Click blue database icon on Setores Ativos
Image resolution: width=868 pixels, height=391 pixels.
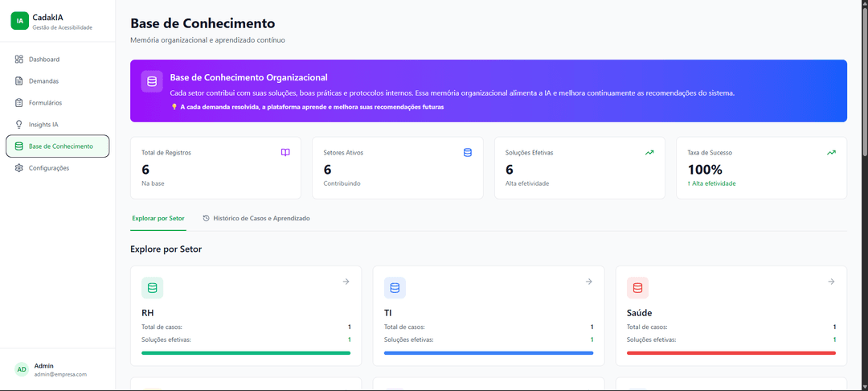(x=468, y=152)
